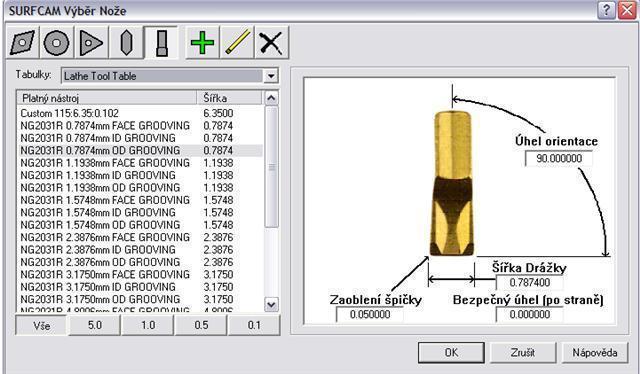Viewport: 640px width, 374px height.
Task: Sort list by Šířka column header
Action: pyautogui.click(x=229, y=98)
